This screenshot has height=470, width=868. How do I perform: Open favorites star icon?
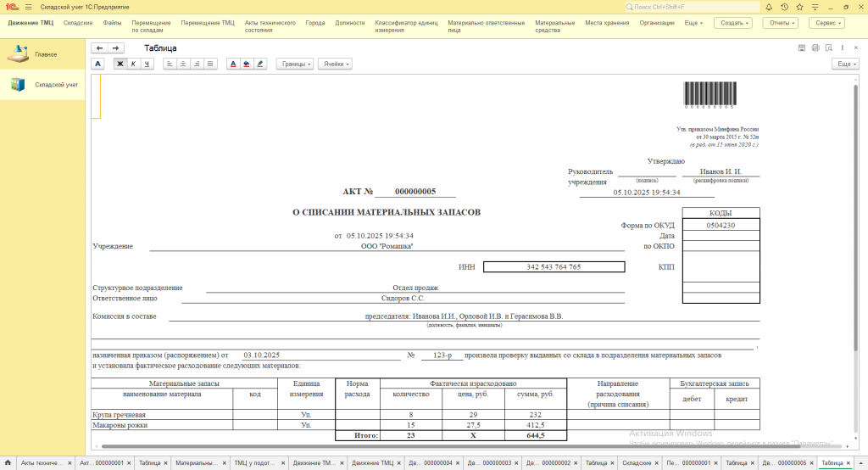tap(799, 7)
